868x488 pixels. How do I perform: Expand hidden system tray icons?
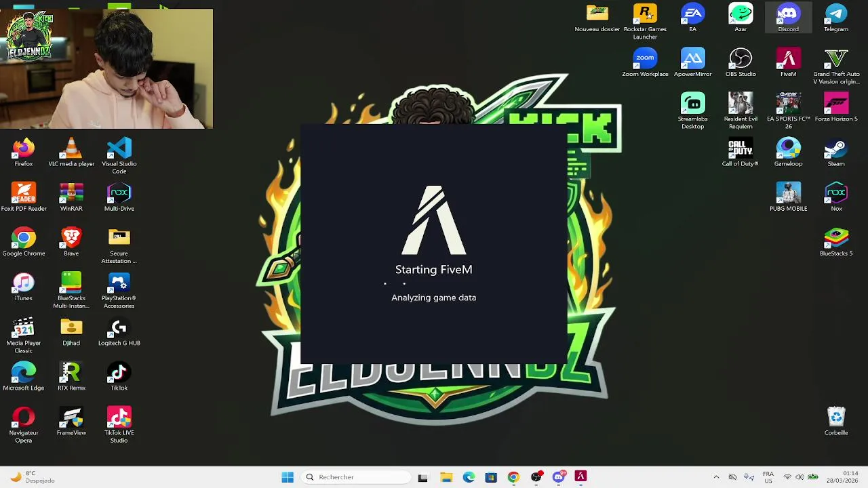(x=716, y=477)
